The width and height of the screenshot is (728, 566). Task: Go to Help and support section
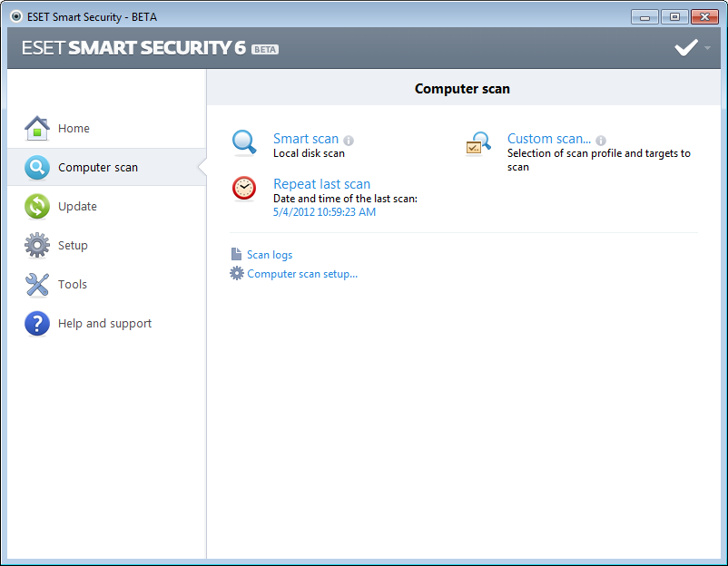point(104,324)
